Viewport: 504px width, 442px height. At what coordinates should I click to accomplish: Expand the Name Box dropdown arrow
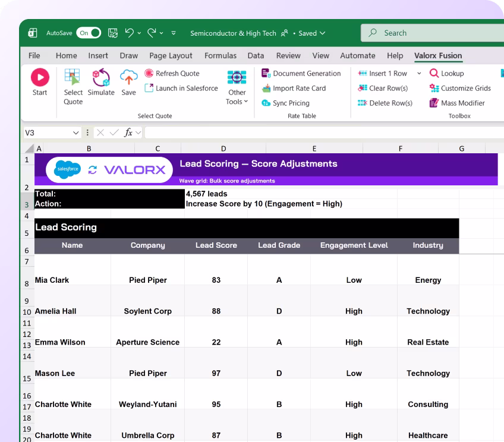tap(76, 132)
